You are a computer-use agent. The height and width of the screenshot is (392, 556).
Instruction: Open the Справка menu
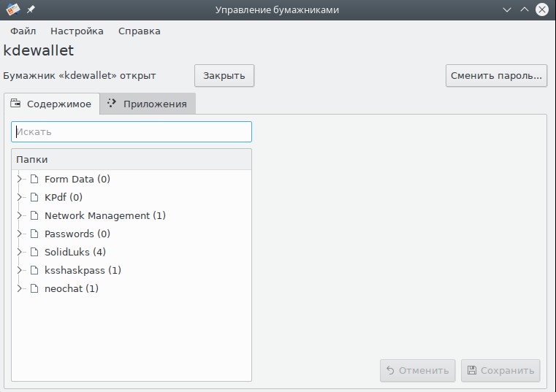[140, 31]
